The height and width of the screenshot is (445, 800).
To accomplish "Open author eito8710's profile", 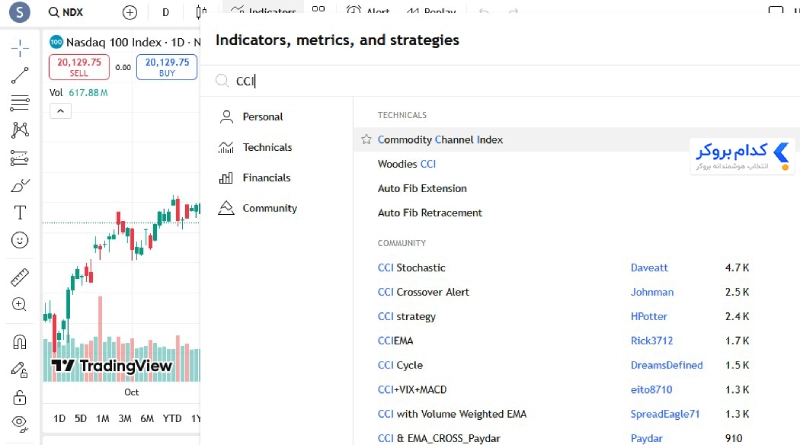I will tap(651, 390).
